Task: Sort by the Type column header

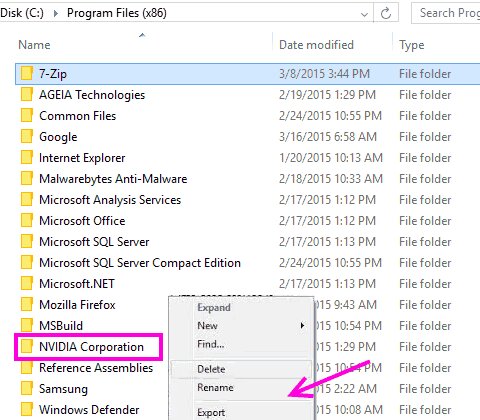Action: coord(412,45)
